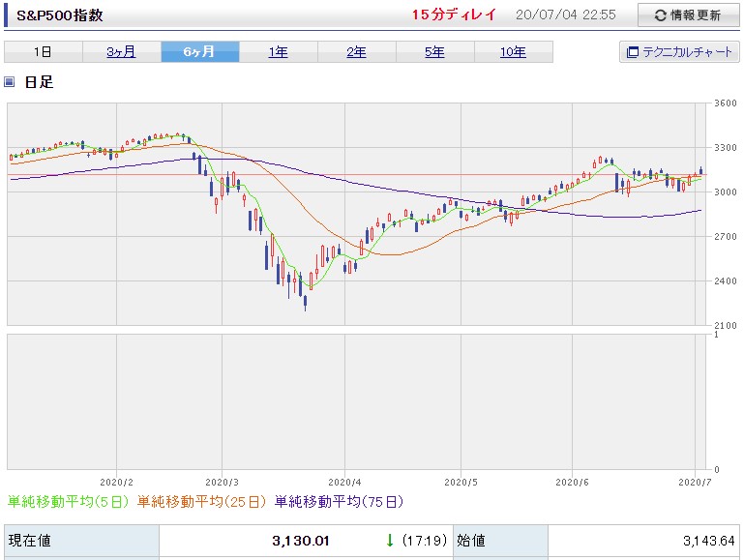
Task: Click the 日足 chart heading
Action: [39, 82]
